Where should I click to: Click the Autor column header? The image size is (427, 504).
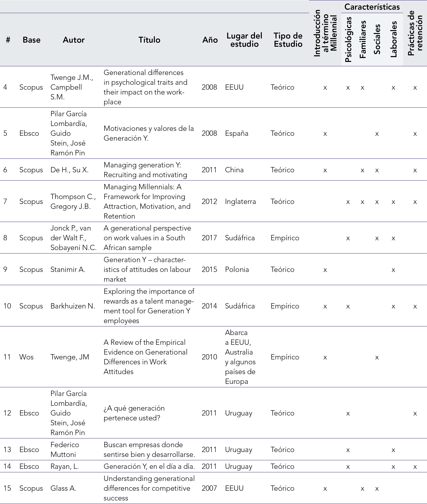click(74, 40)
